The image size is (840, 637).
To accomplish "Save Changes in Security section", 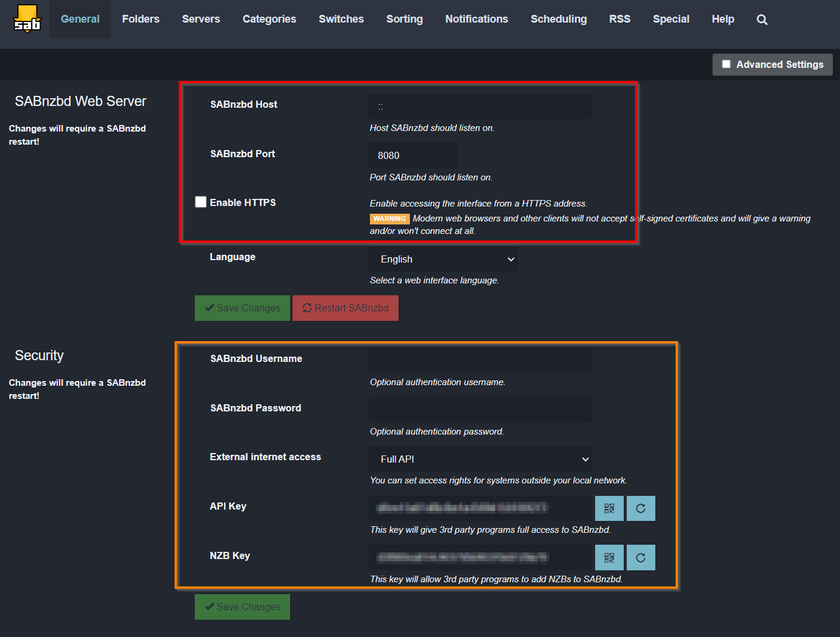I will click(x=242, y=607).
